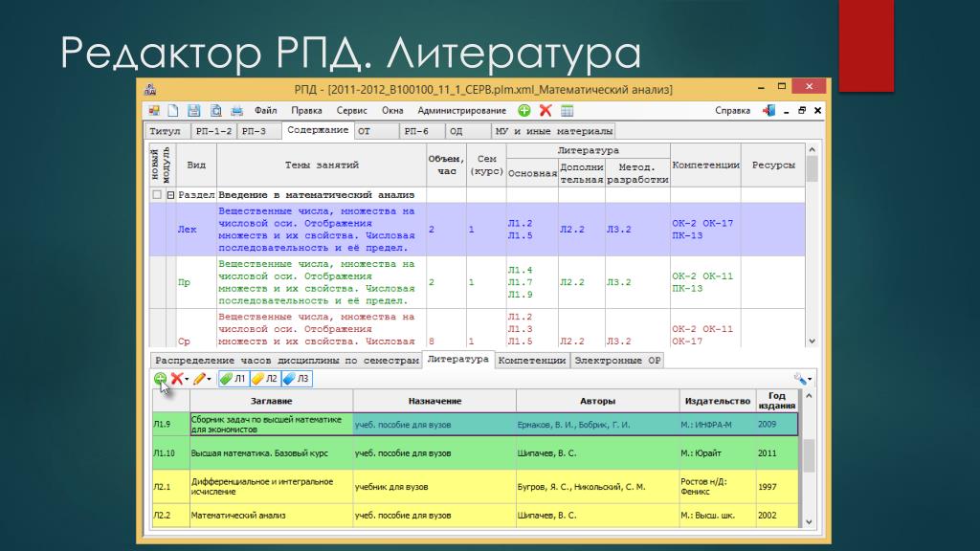Print with the printer toolbar icon
Viewport: 980px width, 551px height.
tap(237, 111)
